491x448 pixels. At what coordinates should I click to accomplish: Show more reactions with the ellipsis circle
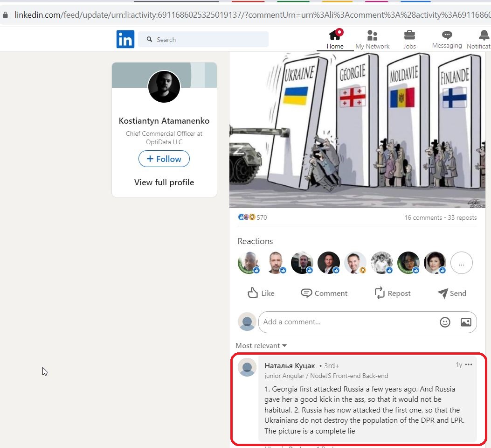(462, 263)
